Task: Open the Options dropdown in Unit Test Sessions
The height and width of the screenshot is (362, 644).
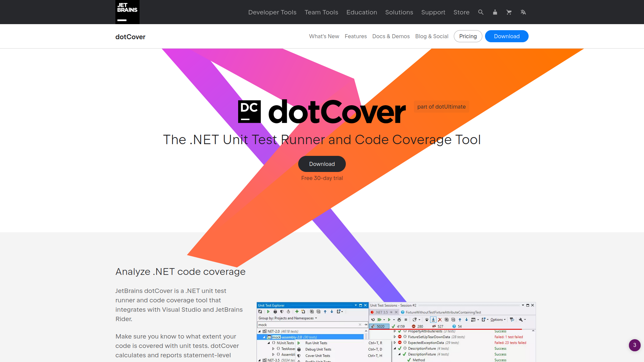Action: [497, 319]
